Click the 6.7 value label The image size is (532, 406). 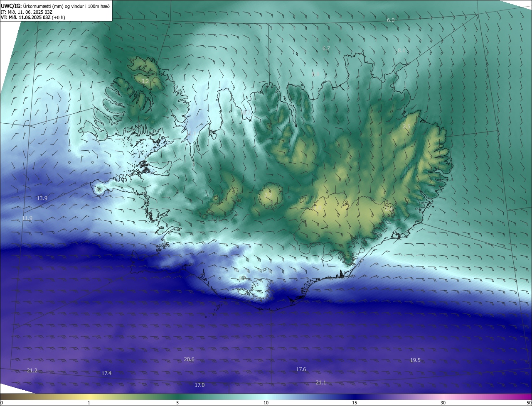pos(326,49)
